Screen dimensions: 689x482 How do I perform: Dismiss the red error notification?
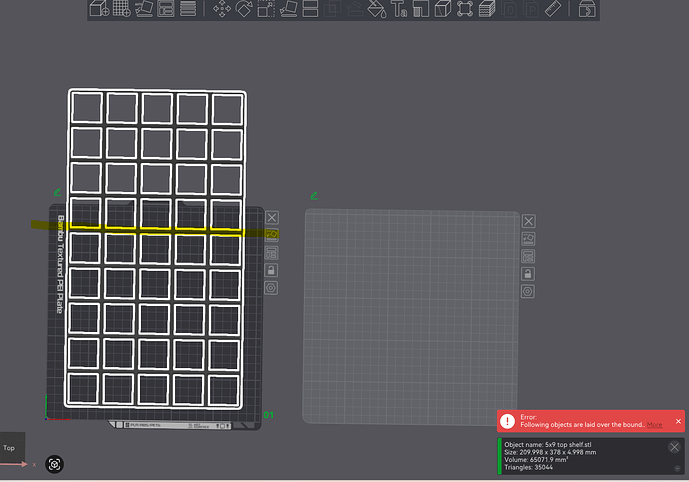[x=678, y=421]
